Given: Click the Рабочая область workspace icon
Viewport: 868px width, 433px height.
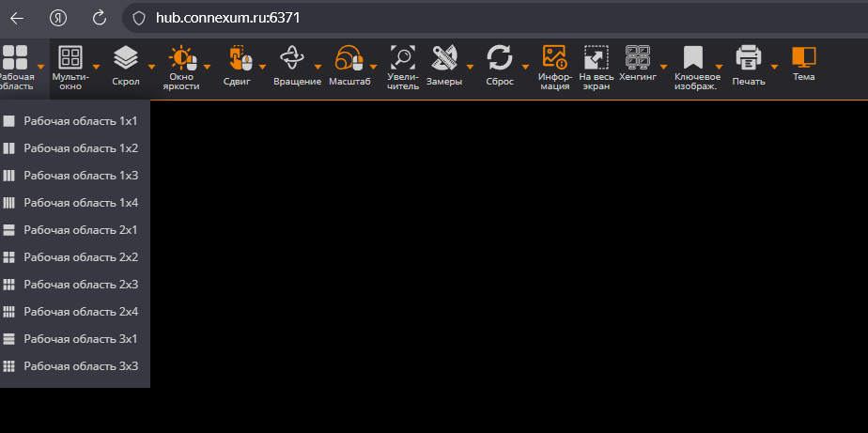Looking at the screenshot, I should click(14, 57).
